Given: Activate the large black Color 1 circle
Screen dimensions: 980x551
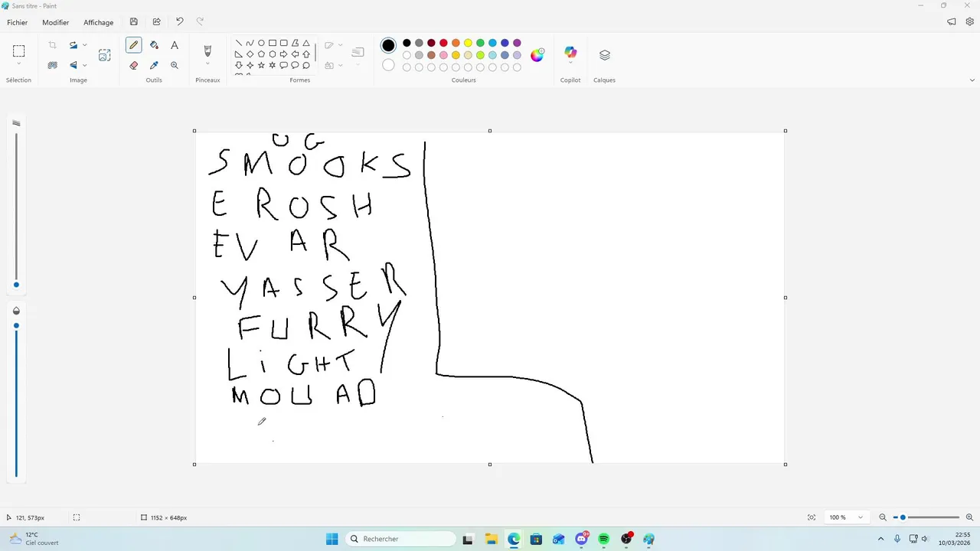Looking at the screenshot, I should pyautogui.click(x=388, y=45).
